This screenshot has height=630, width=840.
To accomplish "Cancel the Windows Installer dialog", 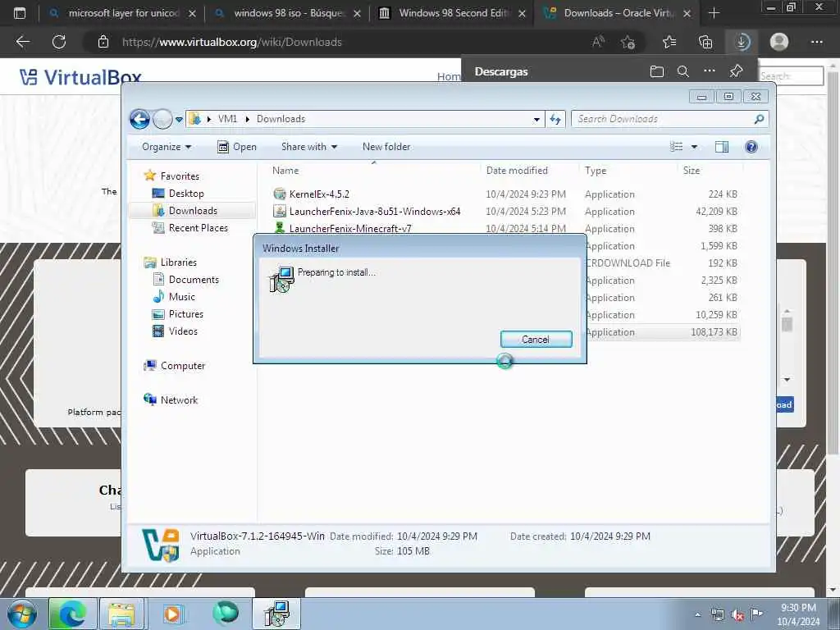I will click(536, 339).
